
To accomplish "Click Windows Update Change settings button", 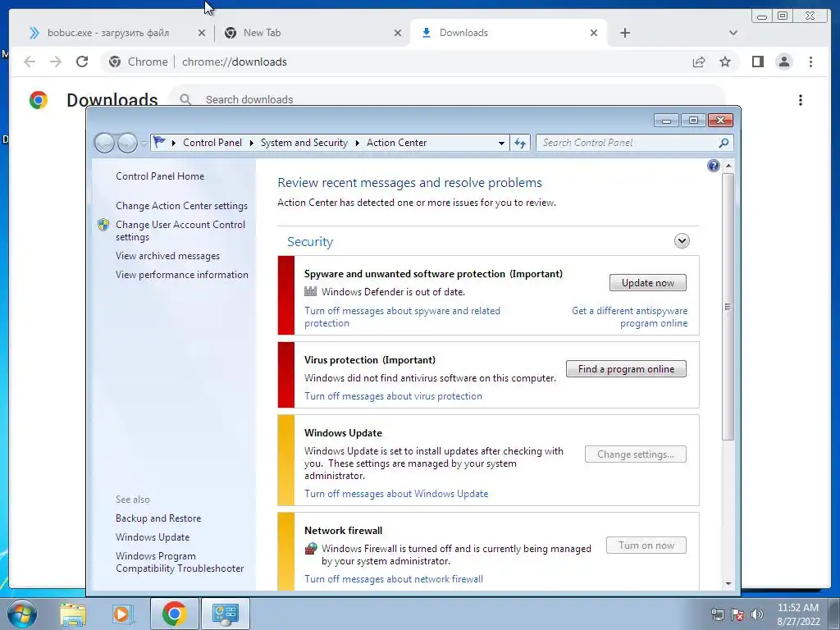I will (x=636, y=454).
